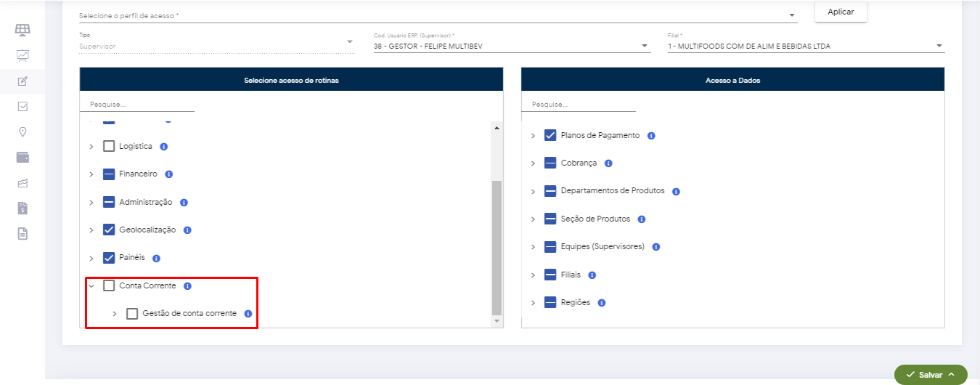Click info icon next to Geolocalização
The width and height of the screenshot is (980, 385).
click(x=187, y=230)
